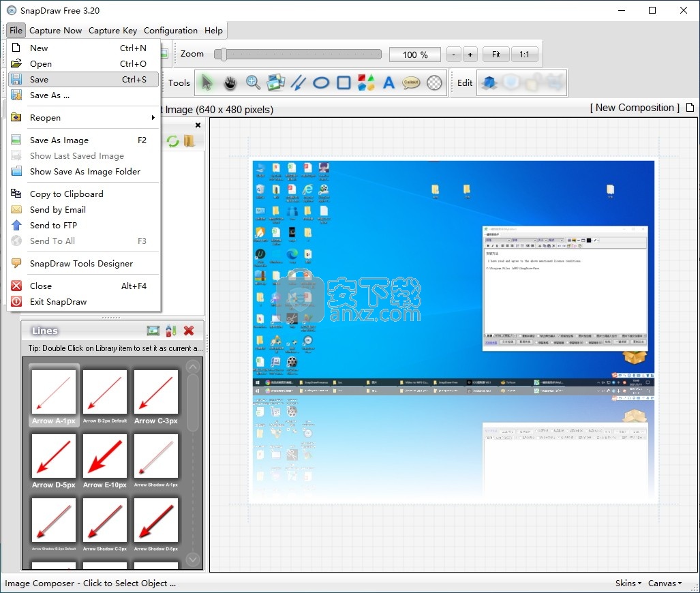This screenshot has width=700, height=593.
Task: Select the colored shapes tool
Action: pyautogui.click(x=366, y=82)
